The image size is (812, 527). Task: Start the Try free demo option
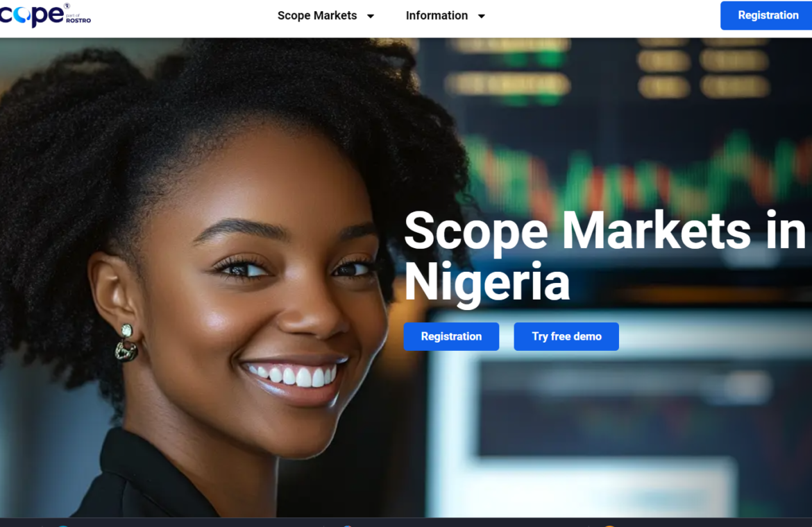coord(566,336)
